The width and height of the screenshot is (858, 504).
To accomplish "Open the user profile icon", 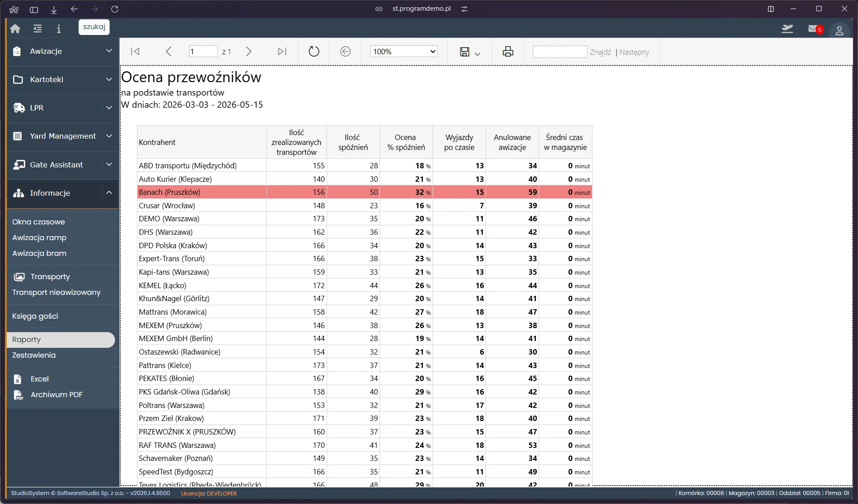I will coord(839,31).
